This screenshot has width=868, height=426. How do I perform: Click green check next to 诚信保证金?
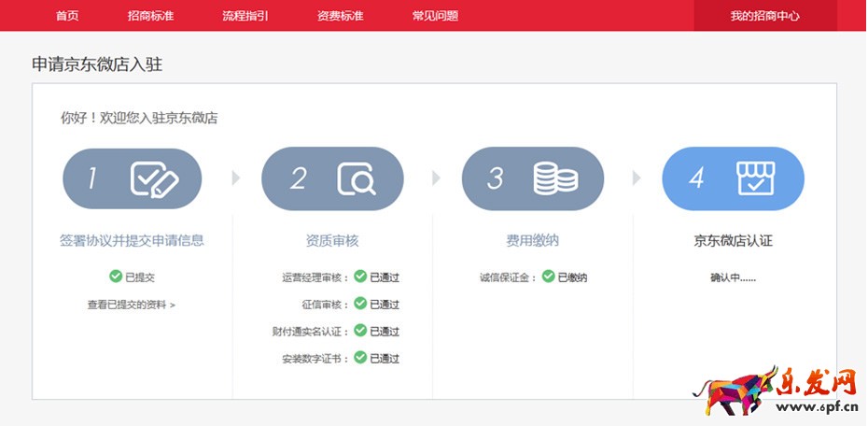(x=548, y=277)
